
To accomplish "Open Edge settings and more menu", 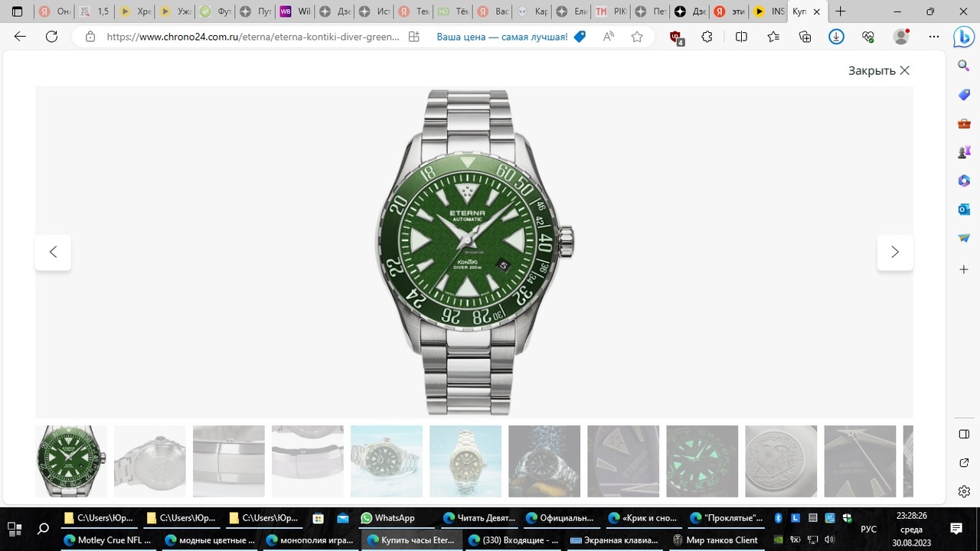I will 933,37.
